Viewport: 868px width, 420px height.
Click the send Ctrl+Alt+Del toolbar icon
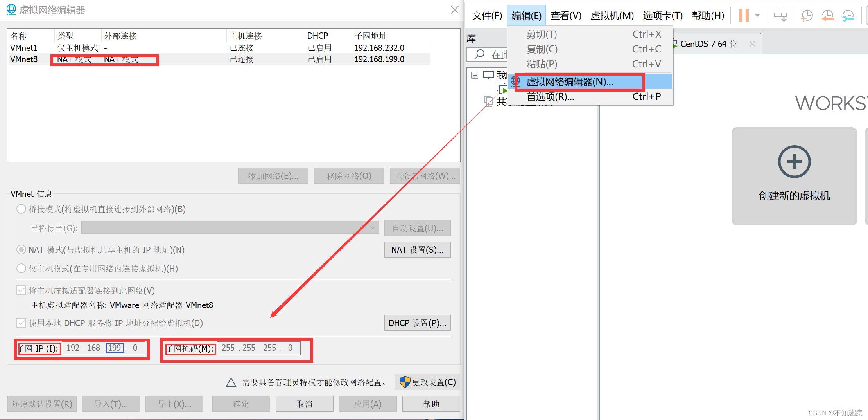(x=780, y=15)
